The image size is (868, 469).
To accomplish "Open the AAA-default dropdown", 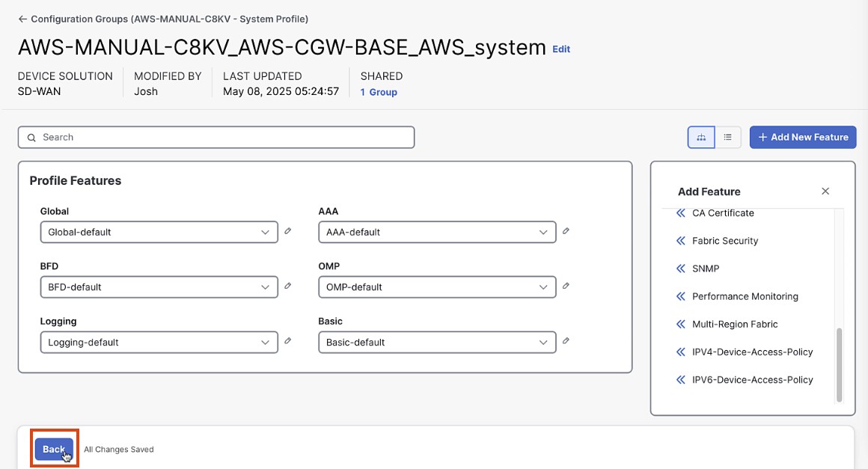I will point(437,233).
